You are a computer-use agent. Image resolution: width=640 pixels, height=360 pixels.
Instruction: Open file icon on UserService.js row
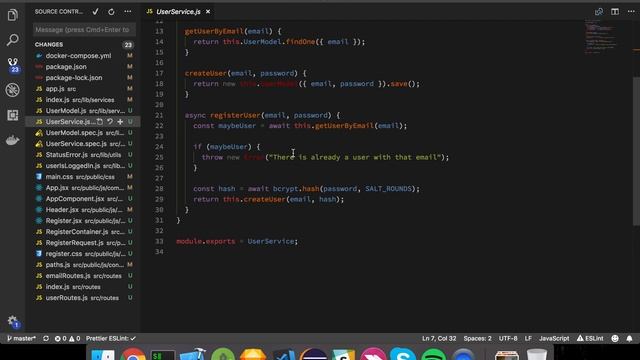coord(100,122)
